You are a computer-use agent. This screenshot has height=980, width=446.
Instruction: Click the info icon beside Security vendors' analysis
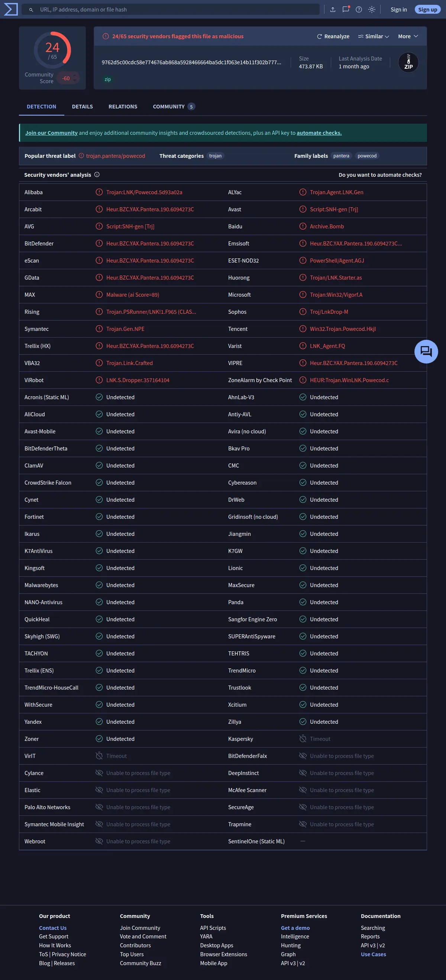(x=97, y=175)
